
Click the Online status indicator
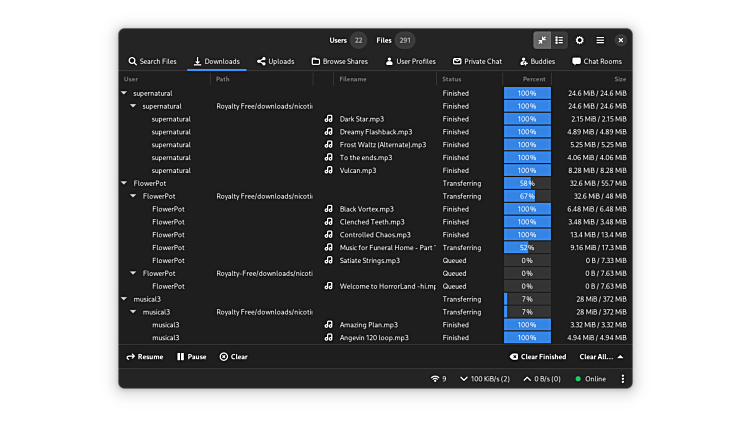coord(589,379)
